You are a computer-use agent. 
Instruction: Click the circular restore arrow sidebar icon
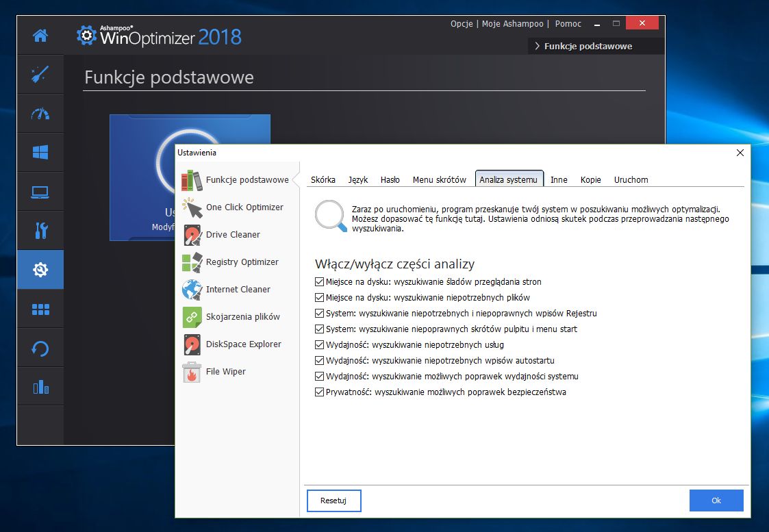point(40,349)
